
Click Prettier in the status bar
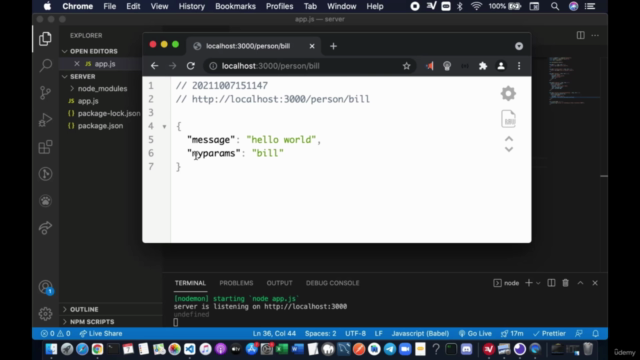pos(549,333)
